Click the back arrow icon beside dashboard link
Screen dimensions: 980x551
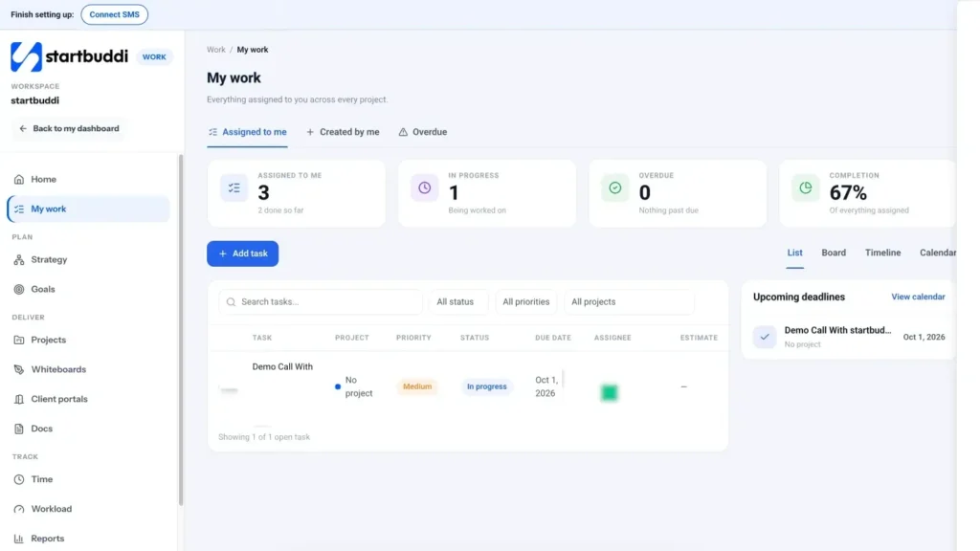[23, 129]
